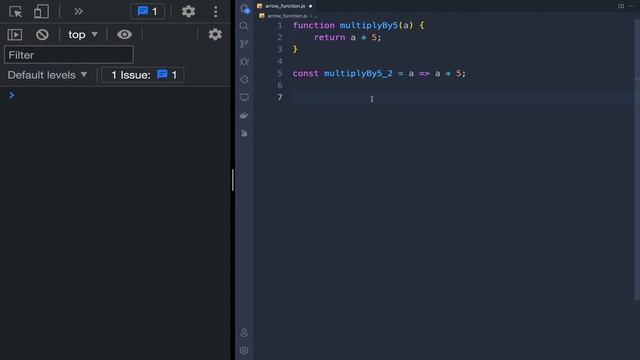This screenshot has height=360, width=640.
Task: Click the '=>' arrow operator on line 5
Action: 424,73
